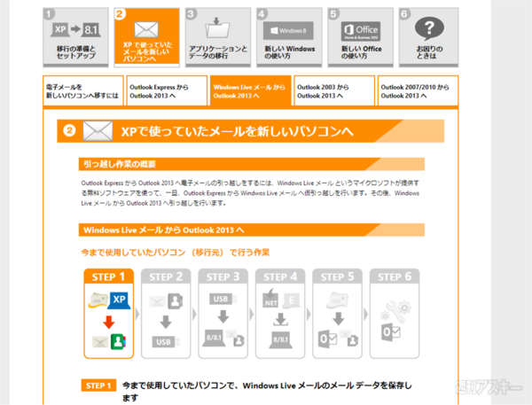Screen dimensions: 532x405
Task: Click the USB drive icon in STEP 2
Action: [x=165, y=341]
